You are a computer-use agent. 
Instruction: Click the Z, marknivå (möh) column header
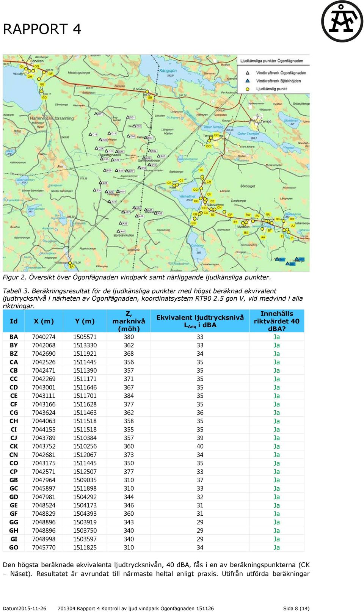click(129, 321)
